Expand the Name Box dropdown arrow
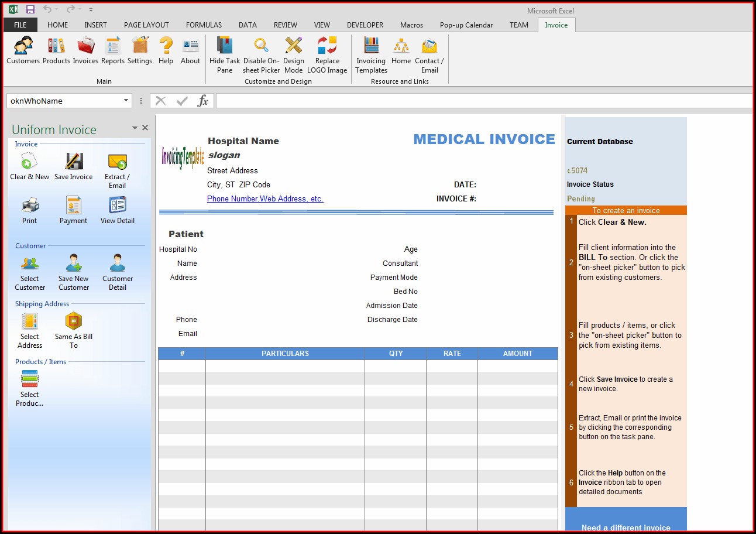 click(126, 101)
